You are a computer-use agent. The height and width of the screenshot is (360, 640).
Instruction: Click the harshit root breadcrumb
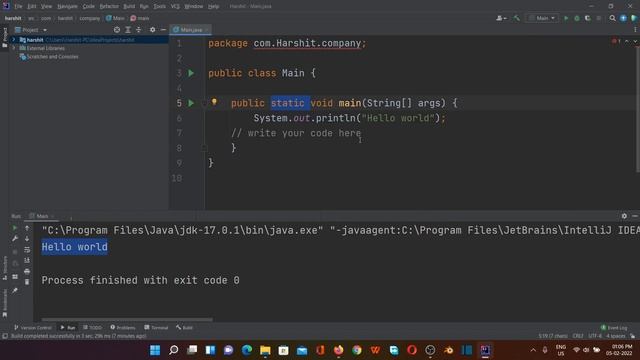pos(13,18)
